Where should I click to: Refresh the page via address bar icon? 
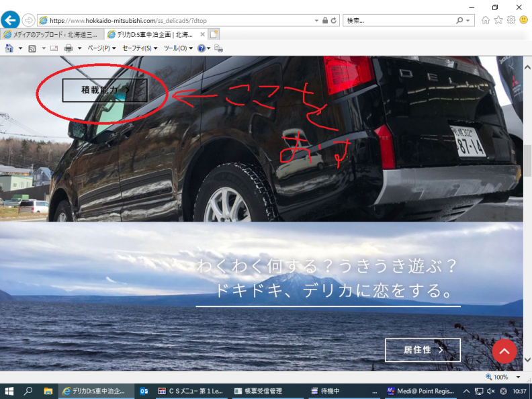click(x=334, y=20)
